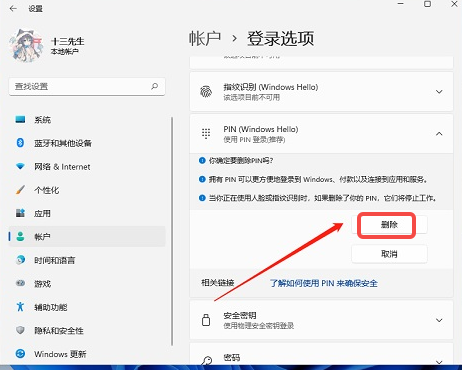The height and width of the screenshot is (370, 462).
Task: Click the Bluetooth icon in the sidebar
Action: [20, 143]
